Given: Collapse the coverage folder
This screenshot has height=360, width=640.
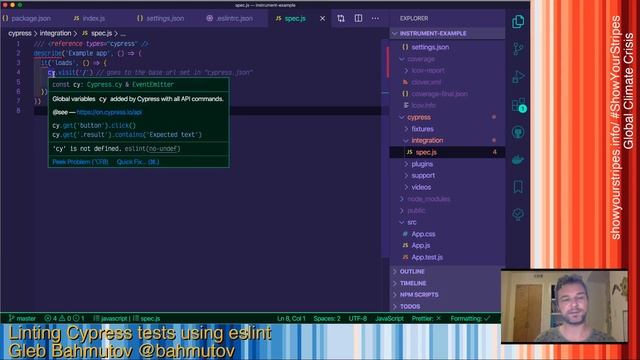Looking at the screenshot, I should pyautogui.click(x=421, y=59).
